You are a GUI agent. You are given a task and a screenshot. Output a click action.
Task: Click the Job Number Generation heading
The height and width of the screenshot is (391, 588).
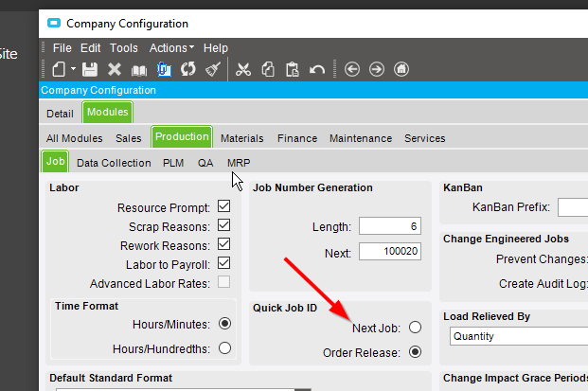(x=312, y=187)
